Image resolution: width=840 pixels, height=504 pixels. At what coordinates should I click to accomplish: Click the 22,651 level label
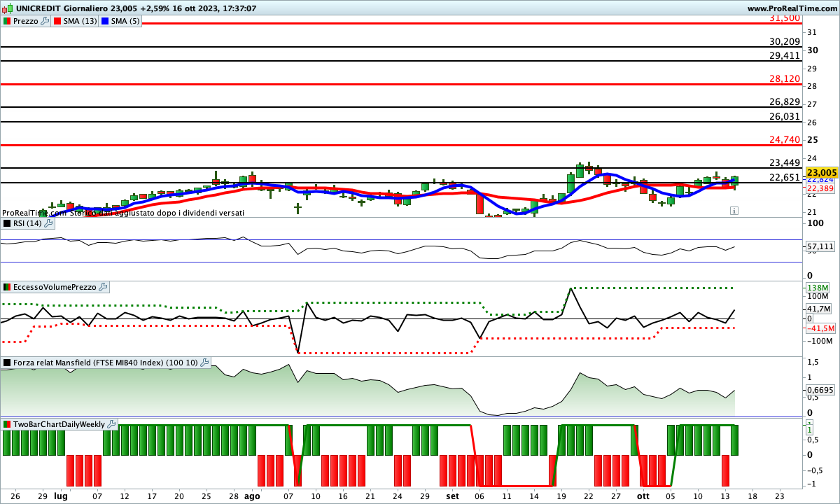click(x=785, y=177)
